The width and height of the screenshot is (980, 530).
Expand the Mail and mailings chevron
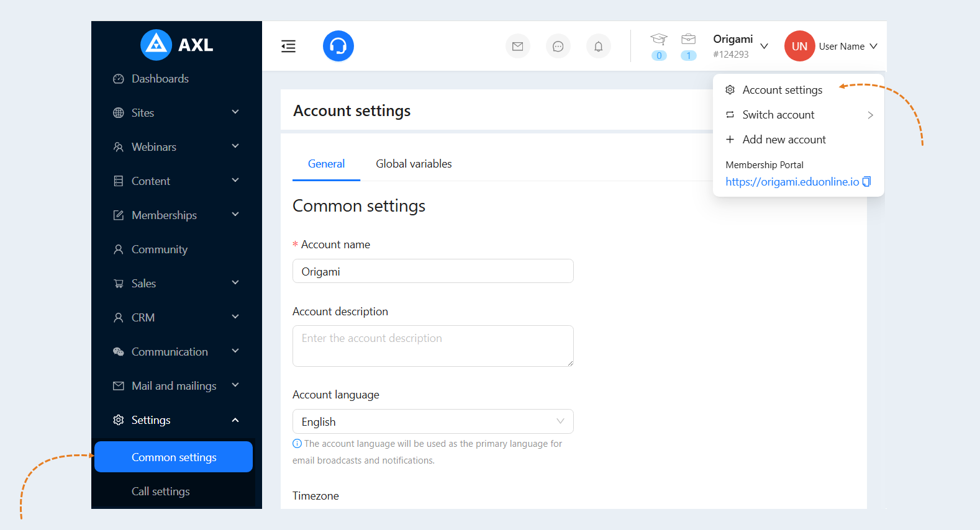click(x=235, y=385)
